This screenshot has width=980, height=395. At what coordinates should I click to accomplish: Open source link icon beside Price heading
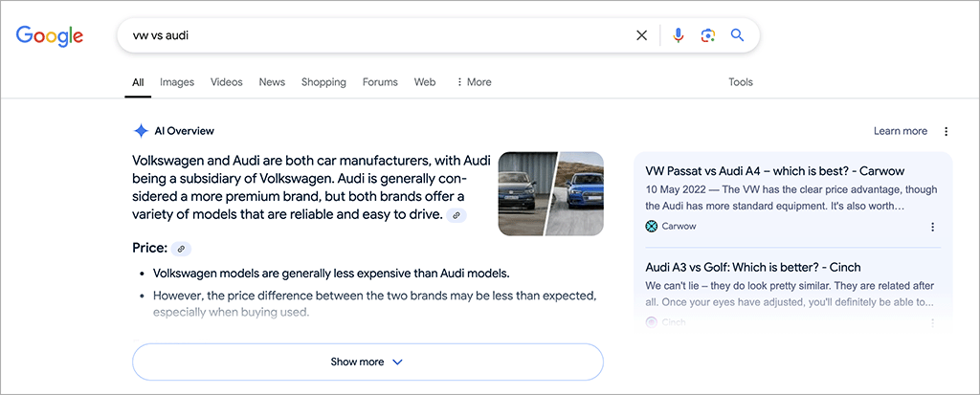pos(181,249)
